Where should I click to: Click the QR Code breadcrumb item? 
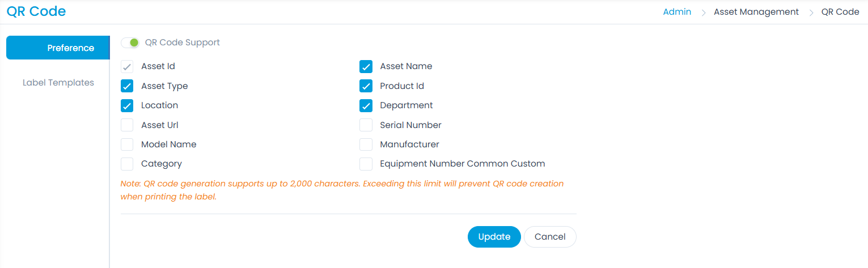pos(840,12)
